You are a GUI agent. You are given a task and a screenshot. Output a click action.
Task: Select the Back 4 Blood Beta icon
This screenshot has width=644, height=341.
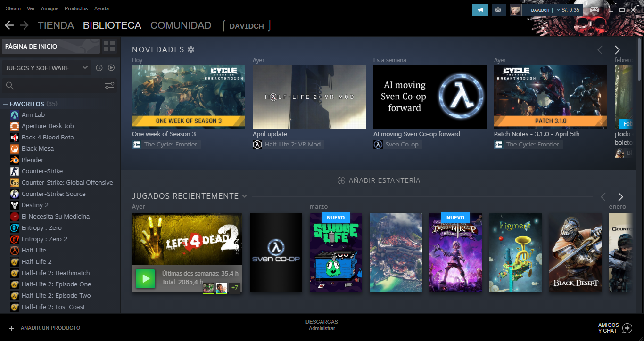point(15,137)
